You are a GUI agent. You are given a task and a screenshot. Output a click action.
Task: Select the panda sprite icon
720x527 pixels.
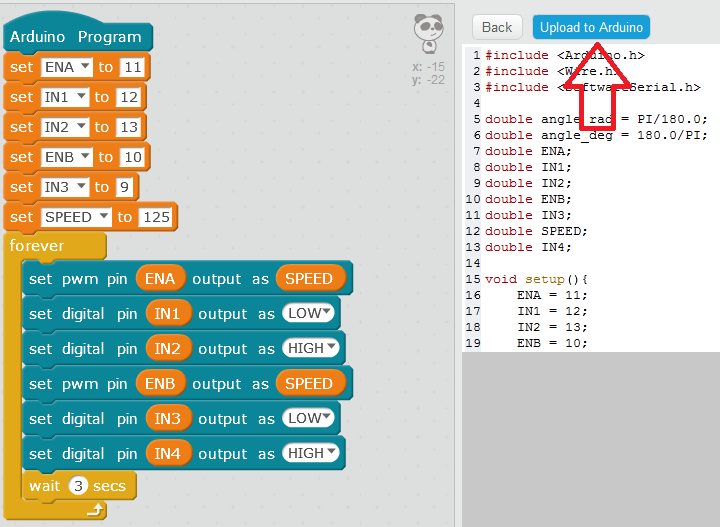click(428, 33)
